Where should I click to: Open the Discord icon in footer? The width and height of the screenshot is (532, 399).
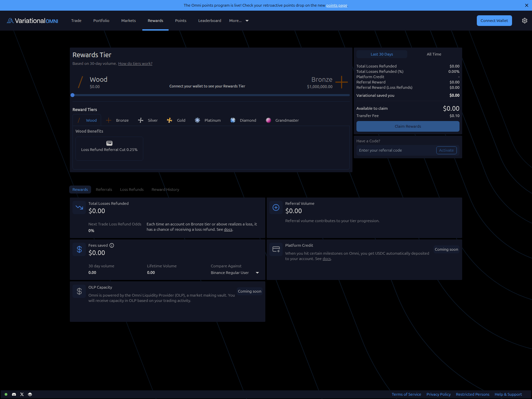[14, 394]
